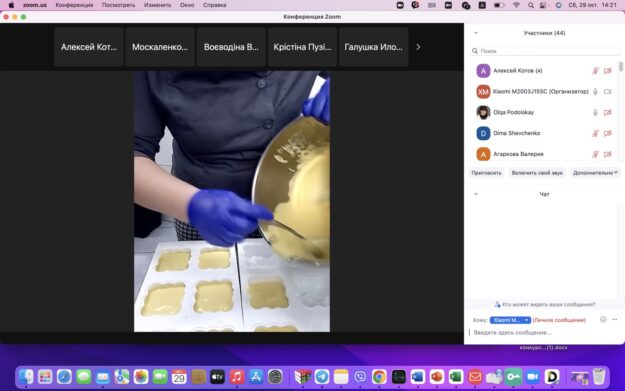Click the camera icon beside Xiaomi M2003J15SC

point(607,92)
